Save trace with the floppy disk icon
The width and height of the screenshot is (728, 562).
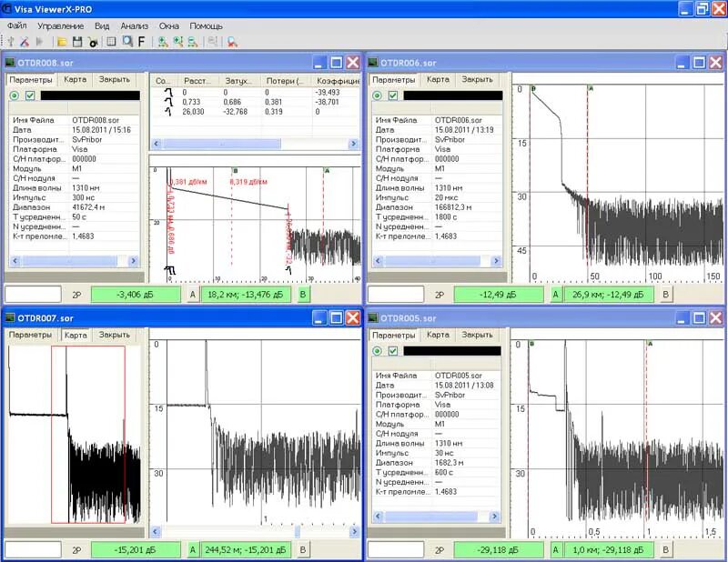click(x=77, y=42)
